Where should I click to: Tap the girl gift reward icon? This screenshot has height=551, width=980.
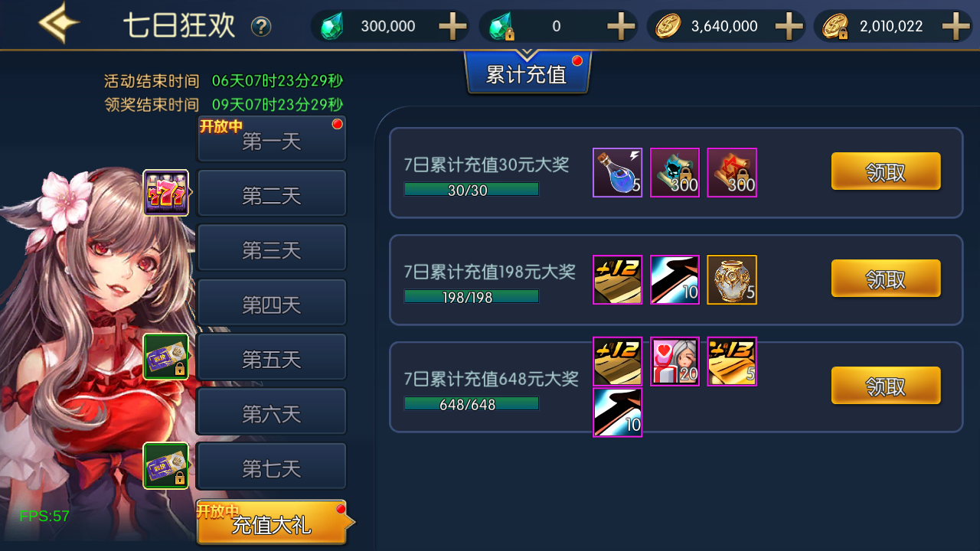coord(675,361)
